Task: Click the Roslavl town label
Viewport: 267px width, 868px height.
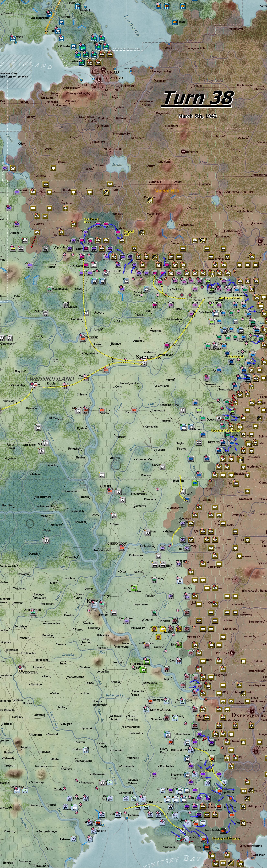Action: [x=166, y=421]
